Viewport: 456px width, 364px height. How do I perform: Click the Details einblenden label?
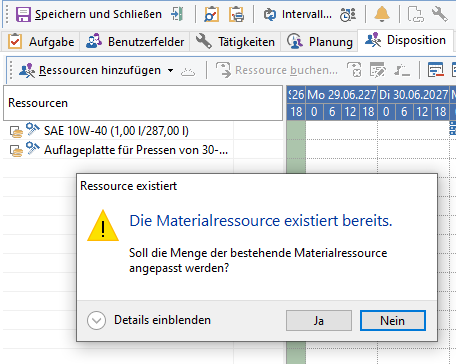[x=162, y=320]
